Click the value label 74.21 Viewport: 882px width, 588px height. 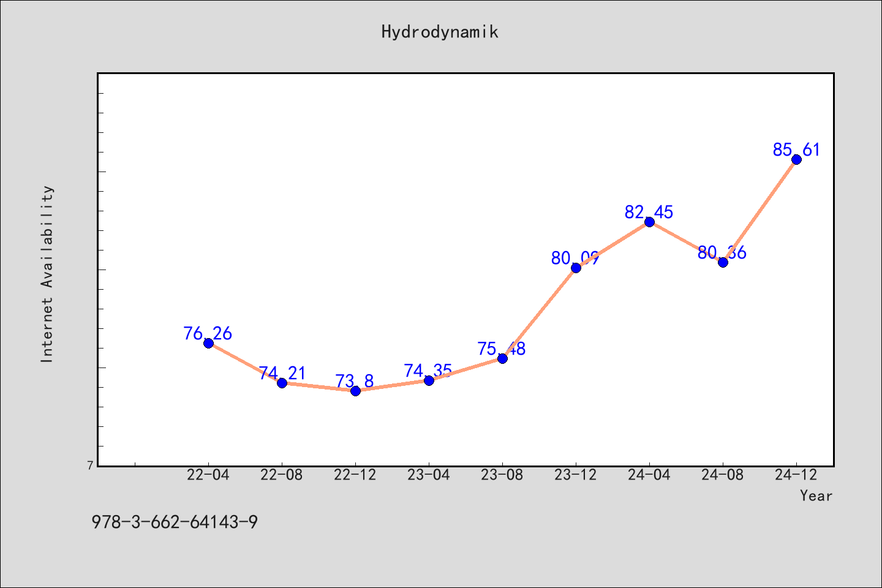tap(282, 373)
